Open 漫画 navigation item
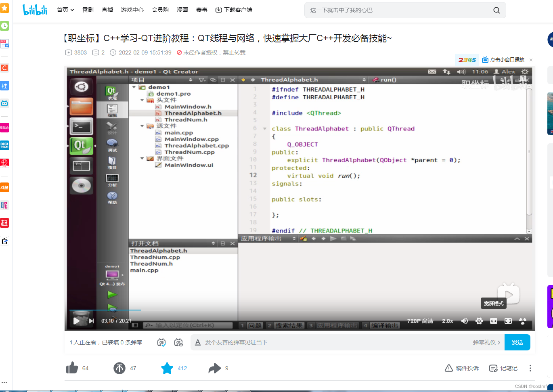Screen dimensions: 553x392 point(182,10)
